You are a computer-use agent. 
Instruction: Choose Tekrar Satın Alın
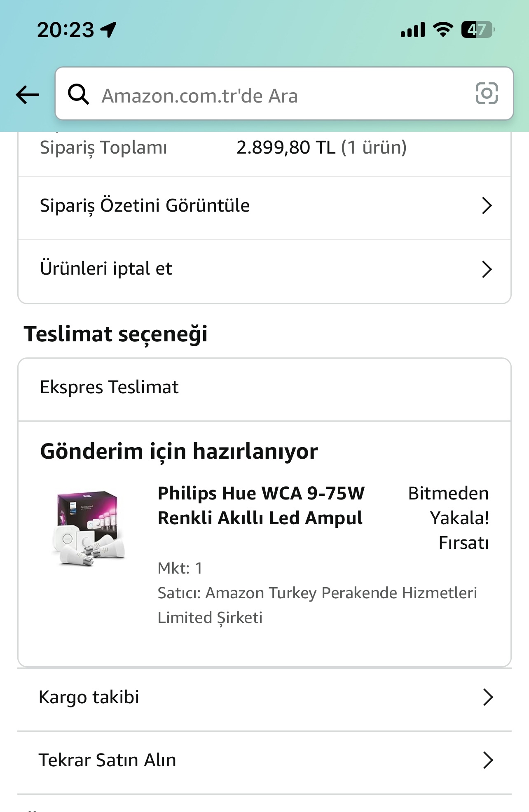pos(108,760)
